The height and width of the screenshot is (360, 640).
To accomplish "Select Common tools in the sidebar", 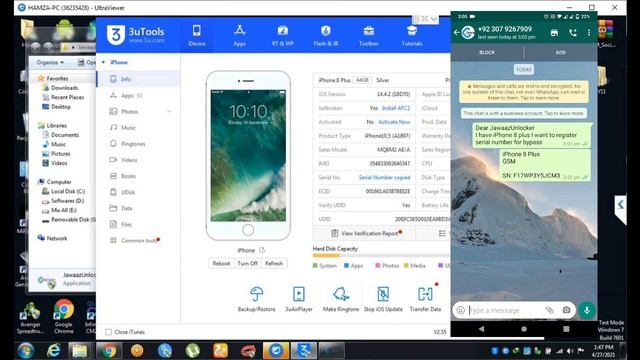I will tap(138, 240).
